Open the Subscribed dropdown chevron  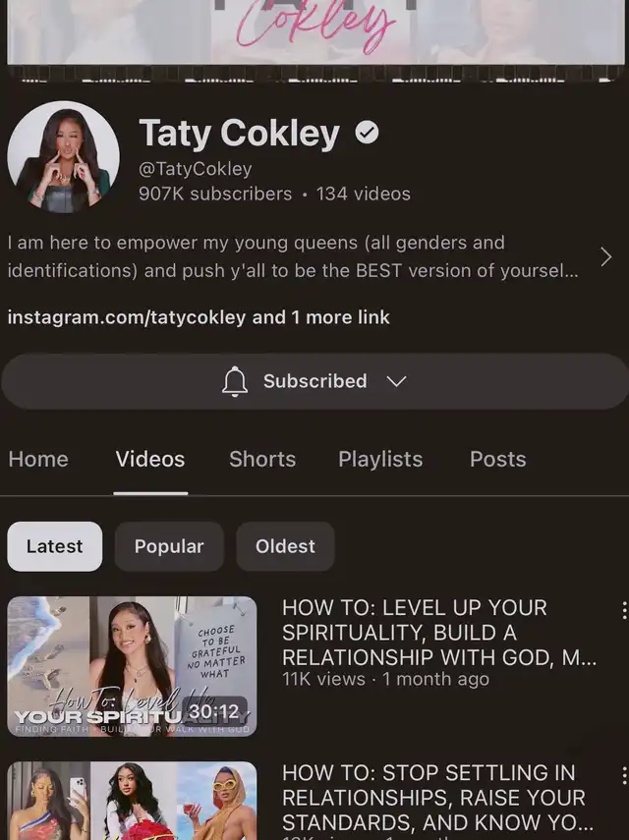[x=396, y=381]
